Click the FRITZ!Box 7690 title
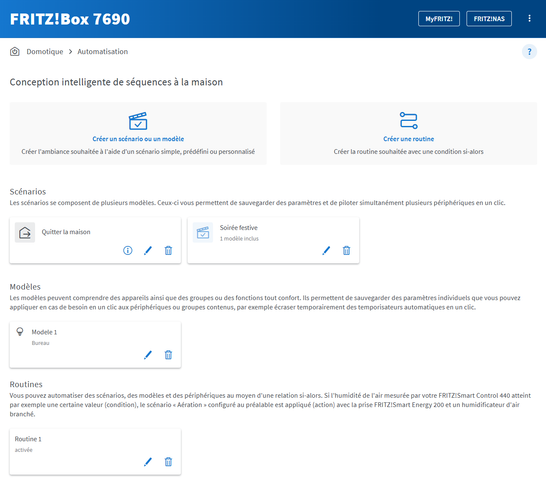This screenshot has height=500, width=546. pyautogui.click(x=70, y=19)
